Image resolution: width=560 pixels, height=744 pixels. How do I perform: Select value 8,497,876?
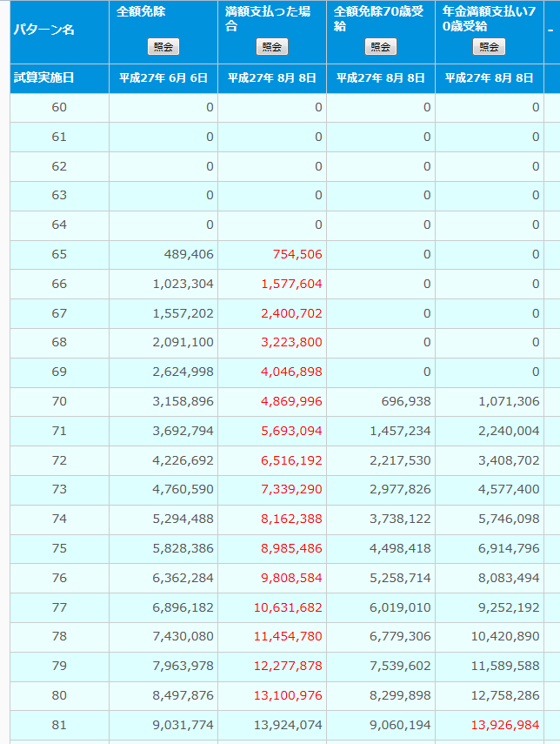click(x=183, y=695)
